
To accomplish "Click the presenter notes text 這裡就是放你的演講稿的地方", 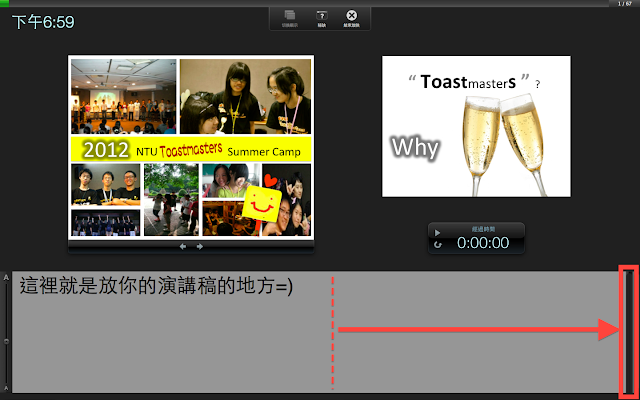I will pyautogui.click(x=156, y=285).
